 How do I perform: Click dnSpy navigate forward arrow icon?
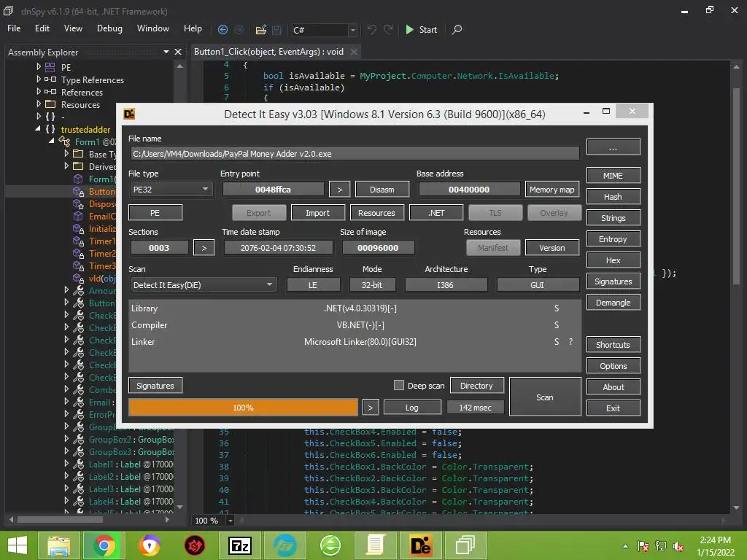pos(239,29)
